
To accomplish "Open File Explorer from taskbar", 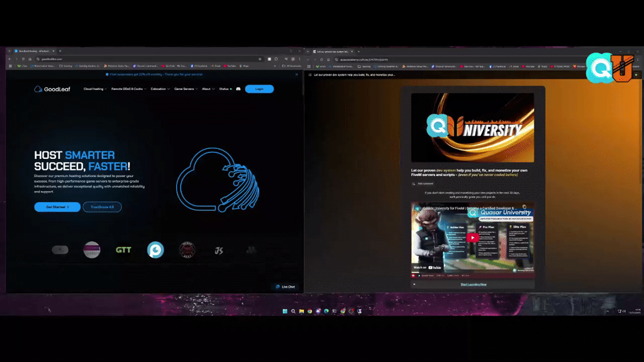I will click(301, 311).
